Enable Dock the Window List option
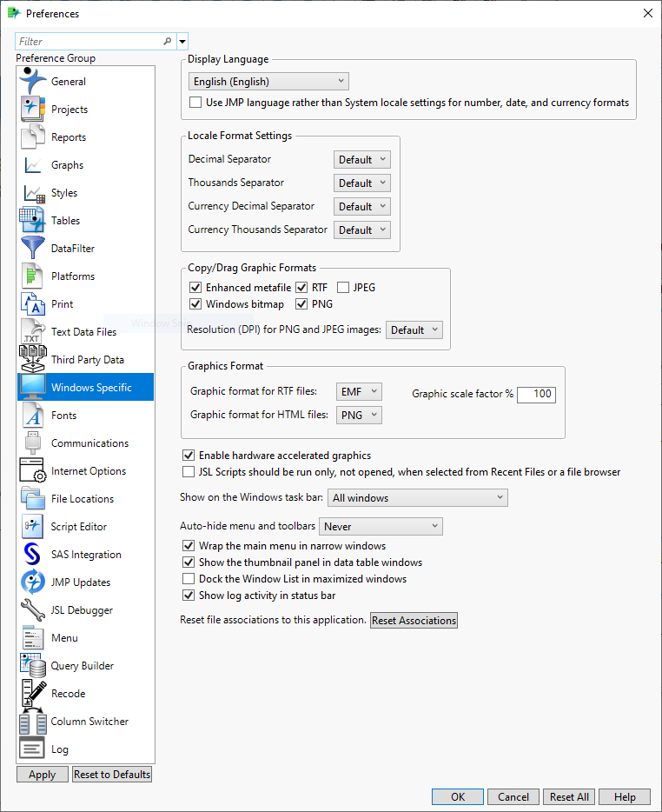 [189, 579]
